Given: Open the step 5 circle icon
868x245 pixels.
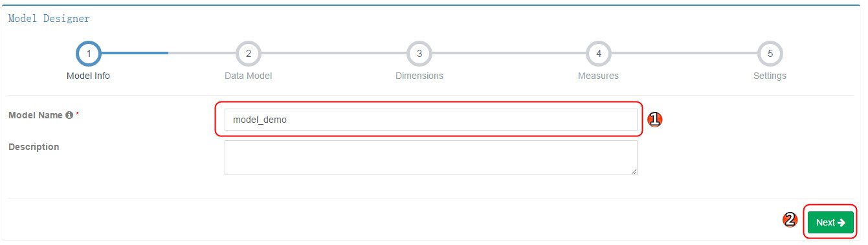Looking at the screenshot, I should tap(770, 54).
